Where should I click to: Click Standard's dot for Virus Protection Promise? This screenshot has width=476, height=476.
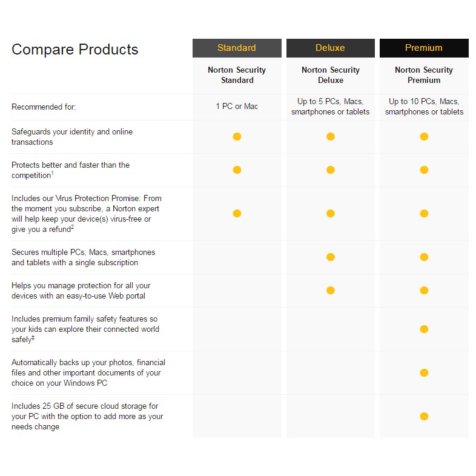[237, 213]
